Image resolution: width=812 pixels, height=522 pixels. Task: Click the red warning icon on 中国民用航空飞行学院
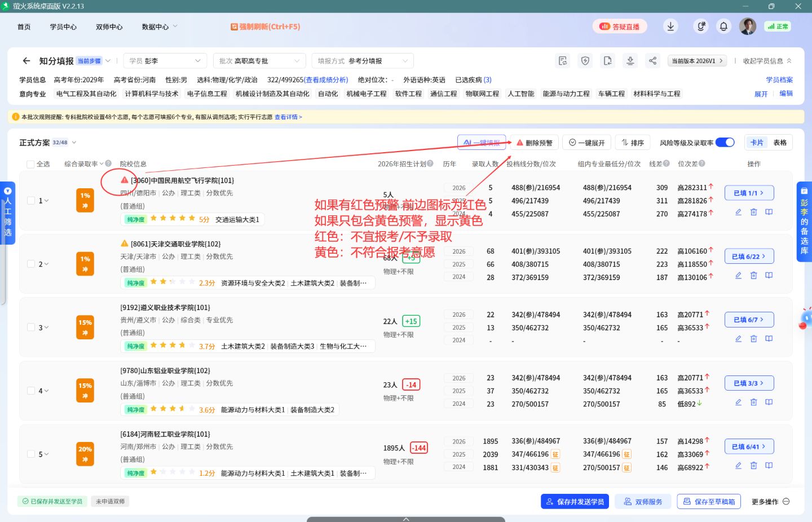tap(124, 180)
